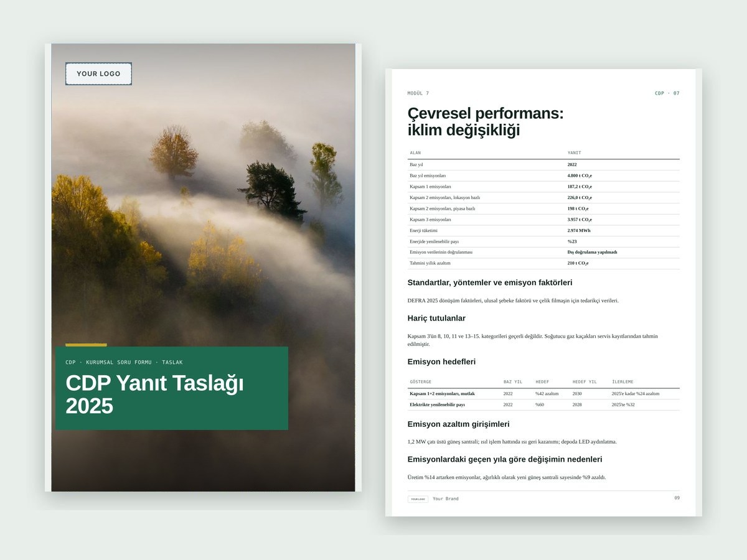The width and height of the screenshot is (747, 560).
Task: Click the 'Your Brand' footer text
Action: tap(446, 499)
